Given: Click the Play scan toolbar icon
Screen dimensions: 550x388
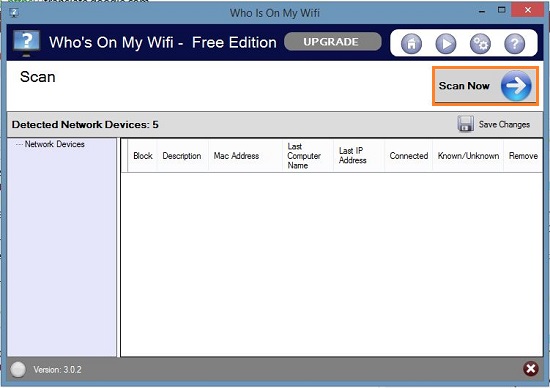Looking at the screenshot, I should tap(445, 44).
